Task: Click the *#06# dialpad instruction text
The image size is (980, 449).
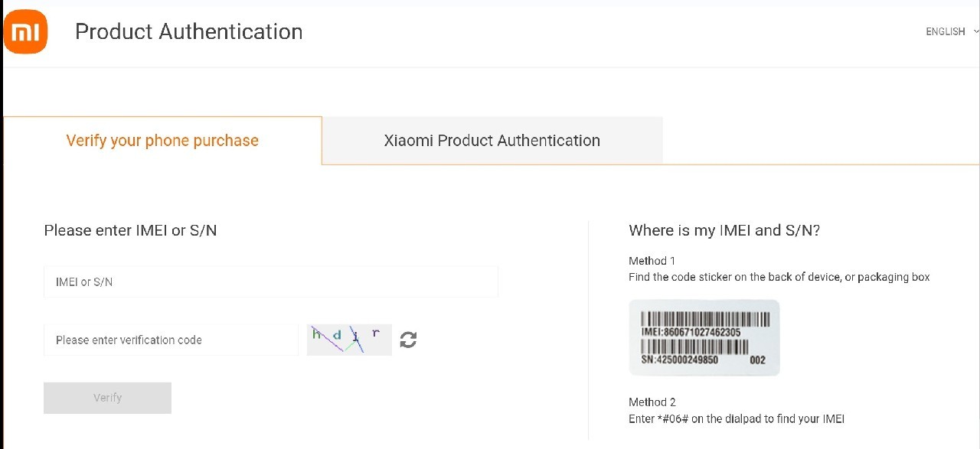Action: click(737, 418)
